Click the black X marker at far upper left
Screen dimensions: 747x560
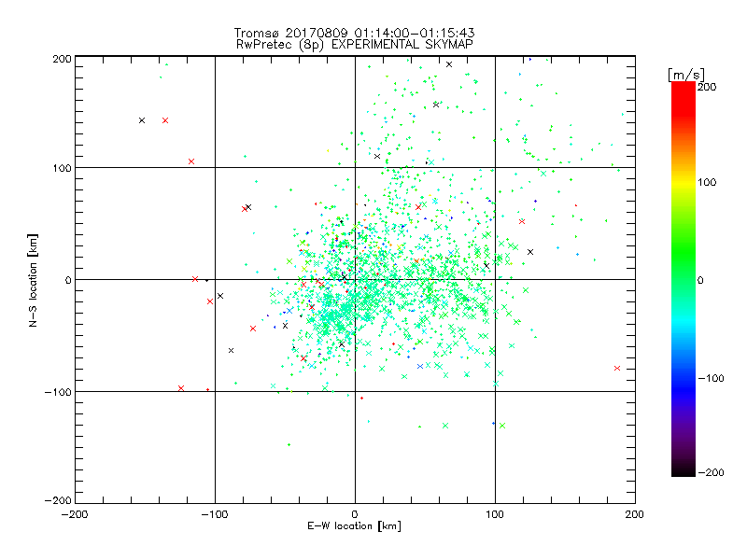(142, 120)
